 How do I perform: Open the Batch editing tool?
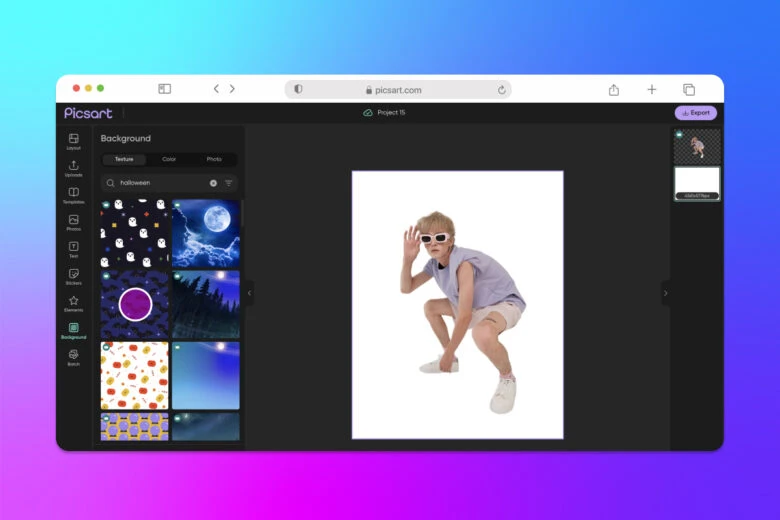73,357
